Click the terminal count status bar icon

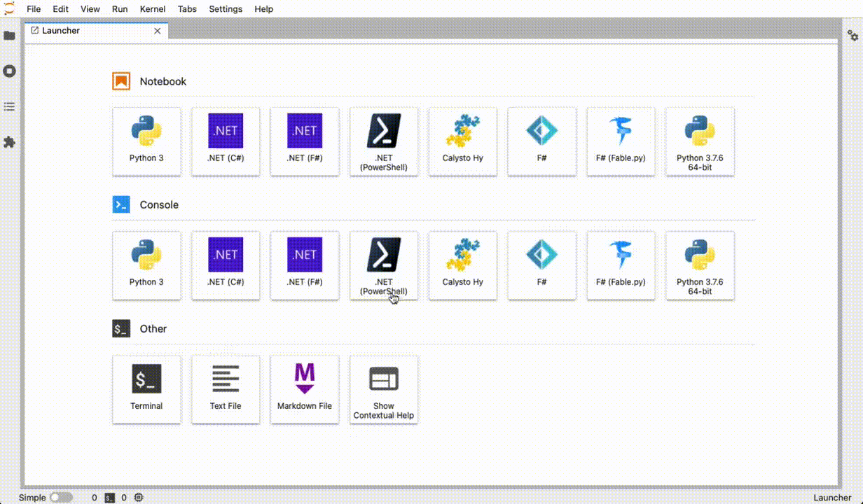[109, 498]
